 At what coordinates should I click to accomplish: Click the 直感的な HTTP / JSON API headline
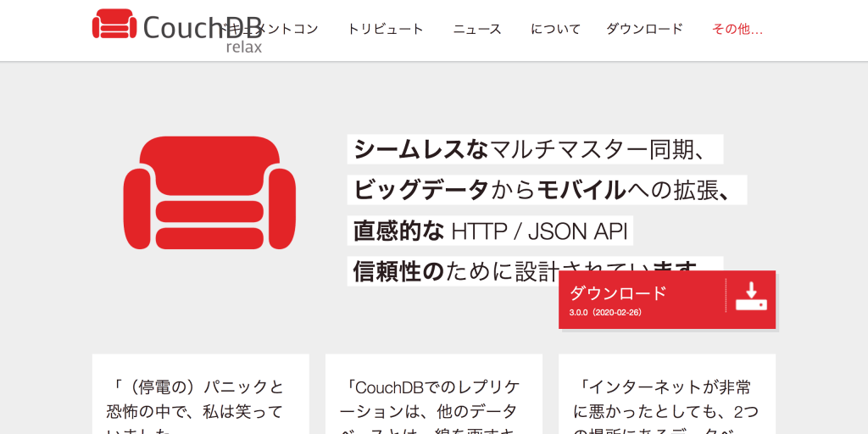[x=489, y=231]
